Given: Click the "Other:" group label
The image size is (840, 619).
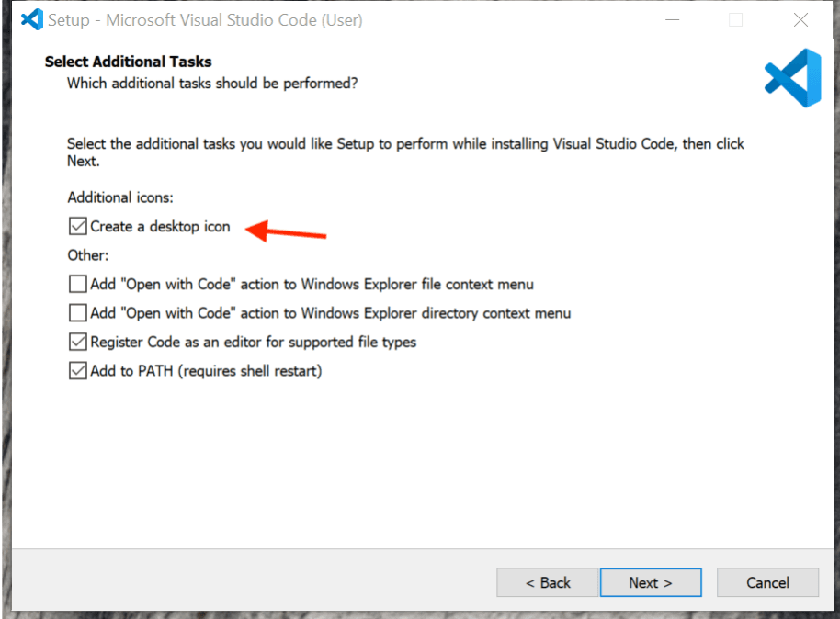Looking at the screenshot, I should point(88,255).
